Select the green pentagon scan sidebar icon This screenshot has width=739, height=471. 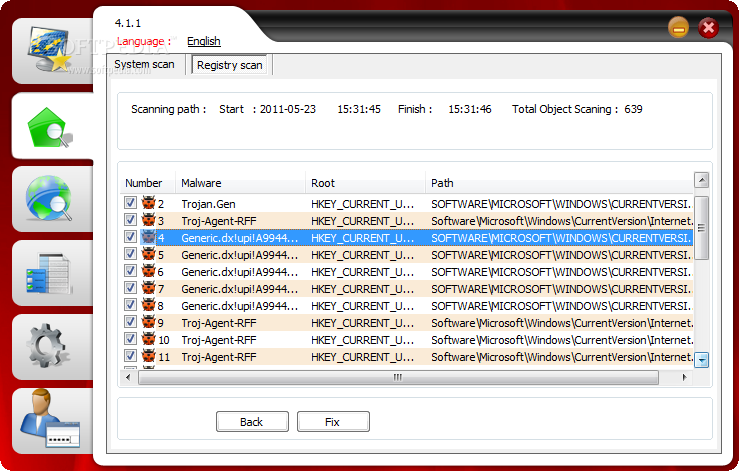tap(50, 127)
